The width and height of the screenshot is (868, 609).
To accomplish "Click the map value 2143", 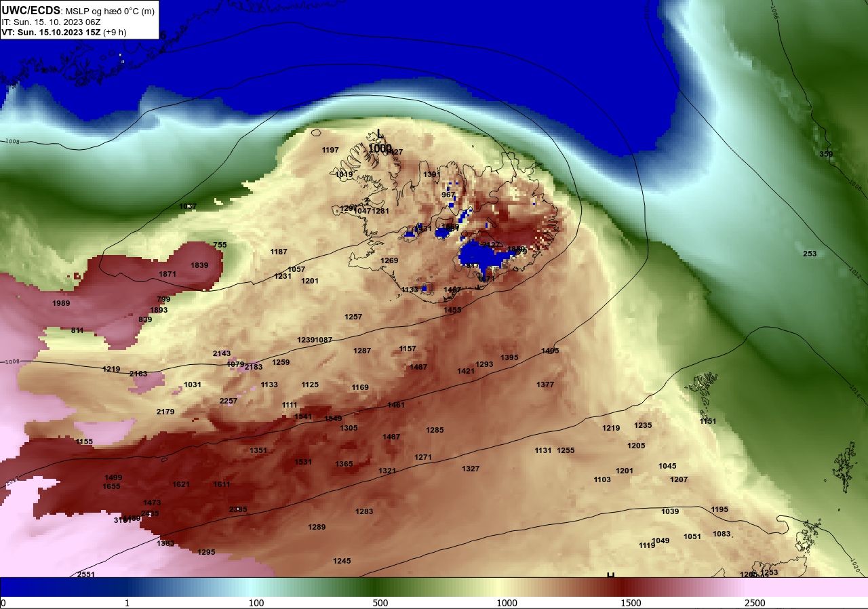I will coord(222,353).
